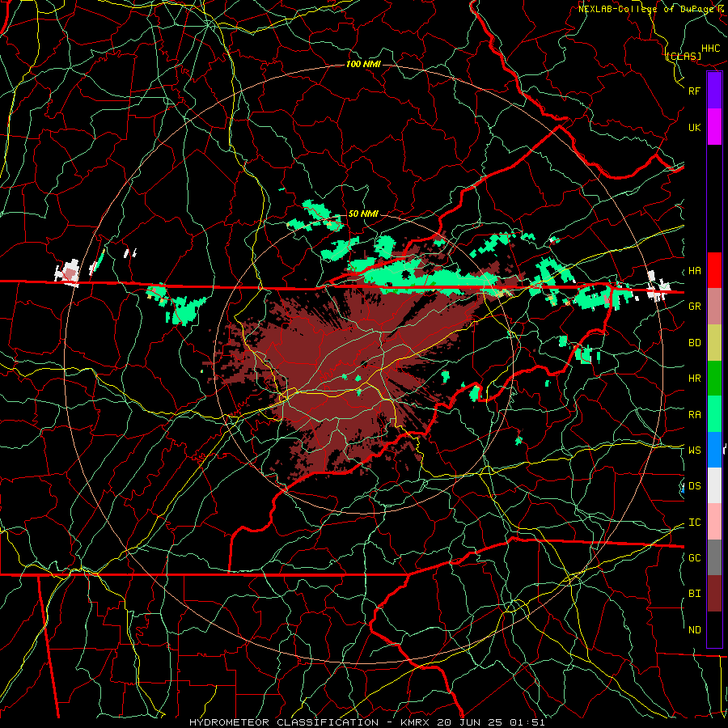Click the UK legend label
Screen dimensions: 728x728
(x=694, y=127)
